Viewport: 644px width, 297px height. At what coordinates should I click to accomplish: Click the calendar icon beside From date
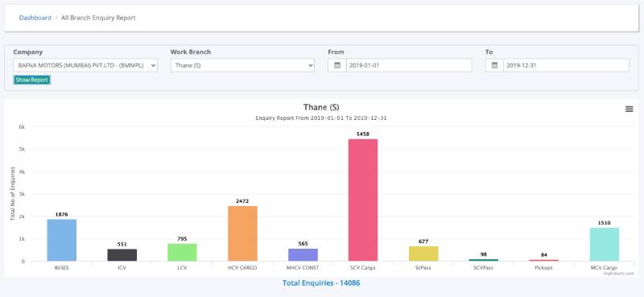pyautogui.click(x=337, y=65)
